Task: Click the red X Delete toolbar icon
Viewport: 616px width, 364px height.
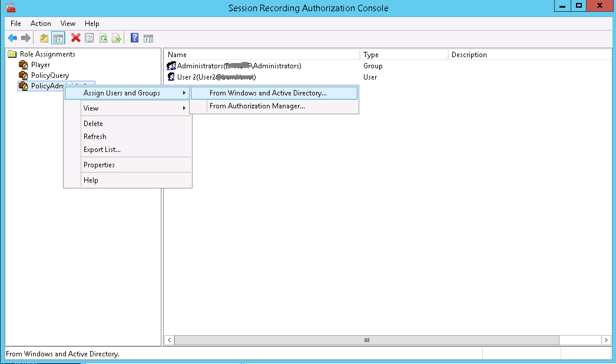Action: [75, 38]
